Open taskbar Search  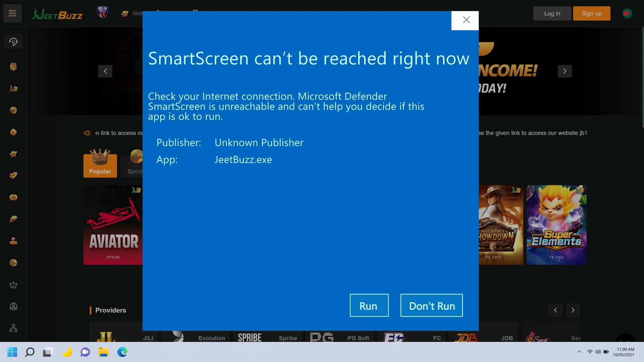pyautogui.click(x=30, y=352)
